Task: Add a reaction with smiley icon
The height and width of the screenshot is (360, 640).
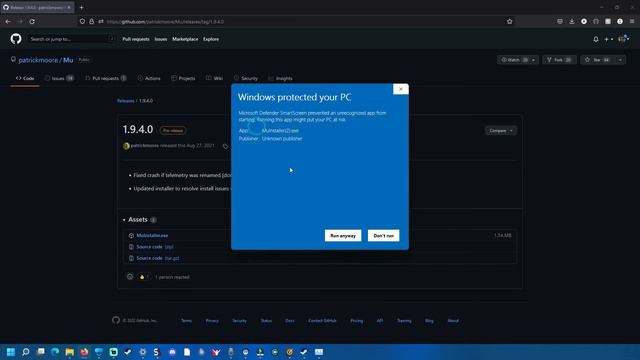Action: coord(130,277)
